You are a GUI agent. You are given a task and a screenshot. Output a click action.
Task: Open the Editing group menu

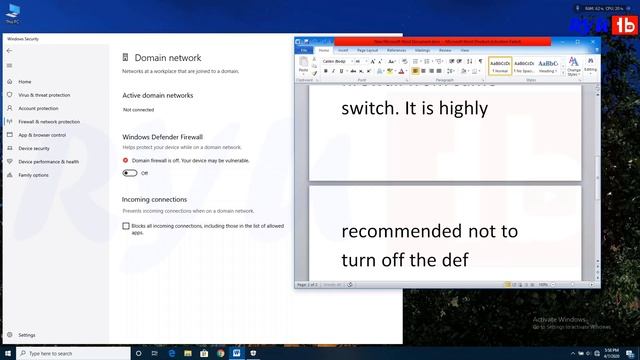[591, 65]
